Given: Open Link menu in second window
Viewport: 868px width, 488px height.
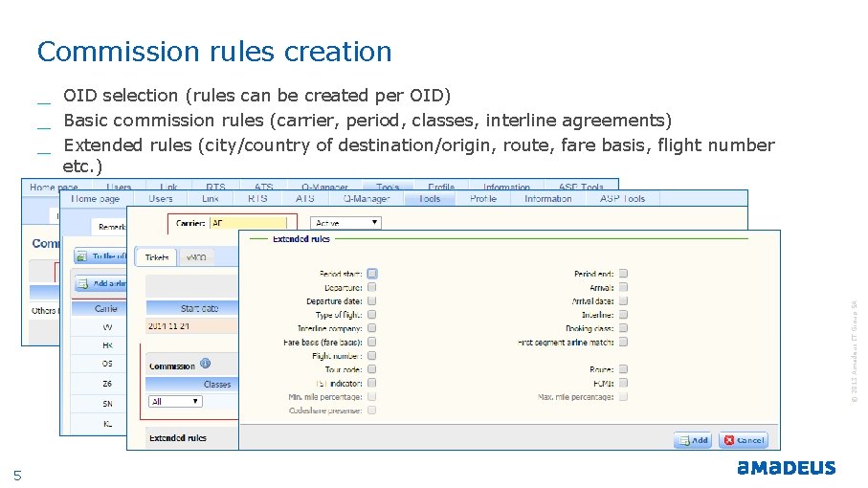Looking at the screenshot, I should pos(211,199).
